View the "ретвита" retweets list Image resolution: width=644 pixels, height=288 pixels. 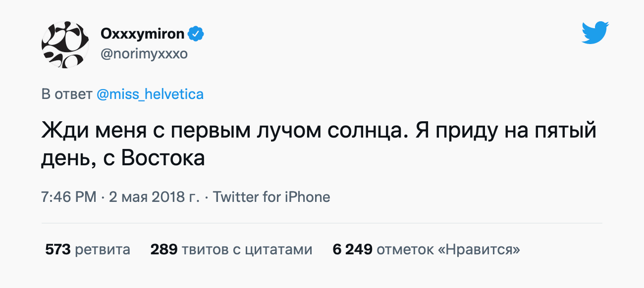click(103, 249)
